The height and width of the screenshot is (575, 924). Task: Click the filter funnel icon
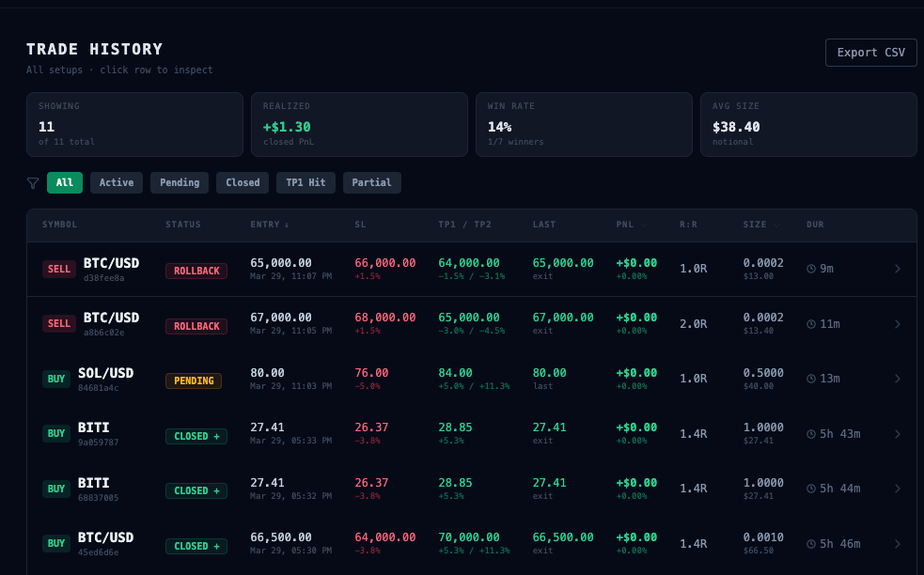tap(33, 183)
